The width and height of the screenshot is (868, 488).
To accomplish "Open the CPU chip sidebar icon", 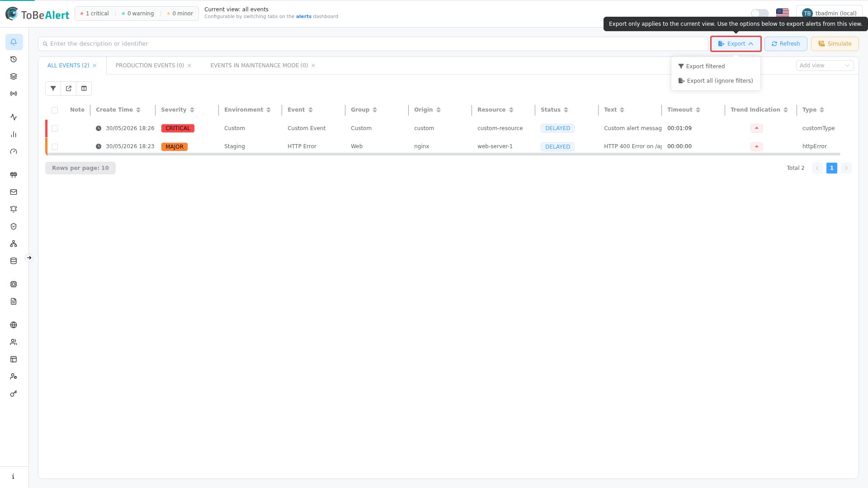I will click(x=14, y=284).
